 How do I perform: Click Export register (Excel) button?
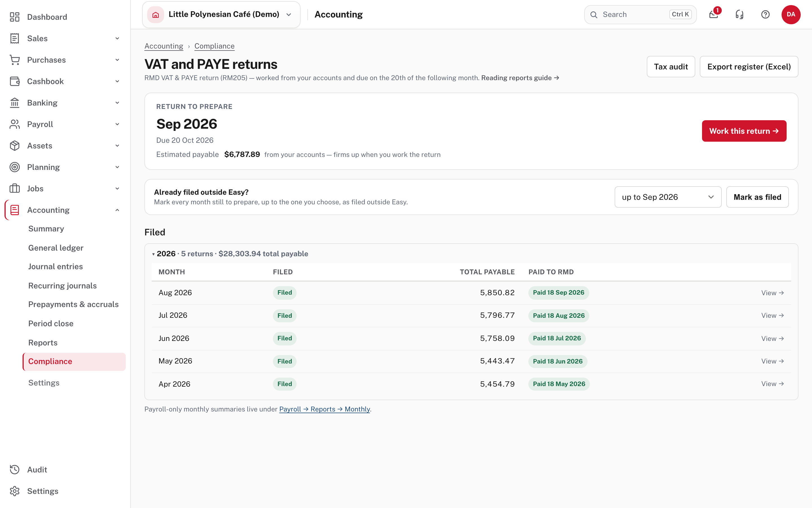tap(749, 67)
